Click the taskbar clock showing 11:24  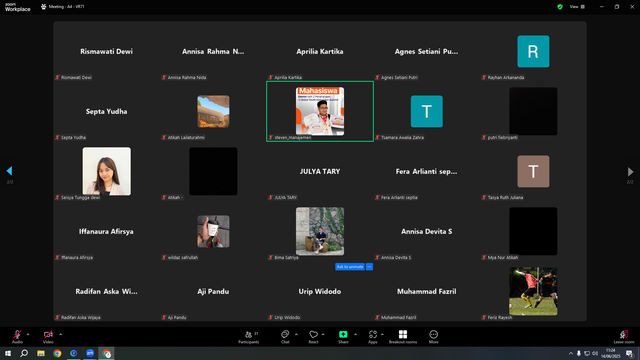pyautogui.click(x=610, y=353)
